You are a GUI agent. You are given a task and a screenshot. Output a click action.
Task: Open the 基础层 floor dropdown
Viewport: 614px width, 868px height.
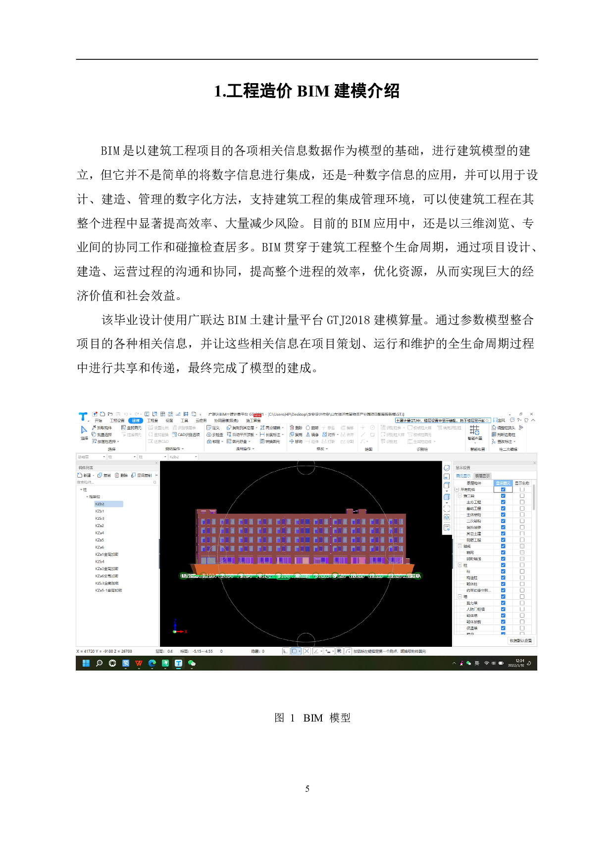click(x=91, y=457)
